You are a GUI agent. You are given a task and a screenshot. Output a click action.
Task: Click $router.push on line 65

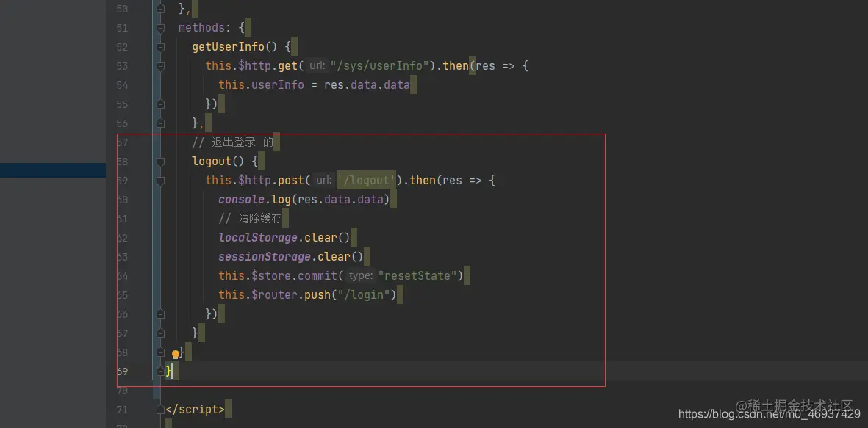(291, 294)
